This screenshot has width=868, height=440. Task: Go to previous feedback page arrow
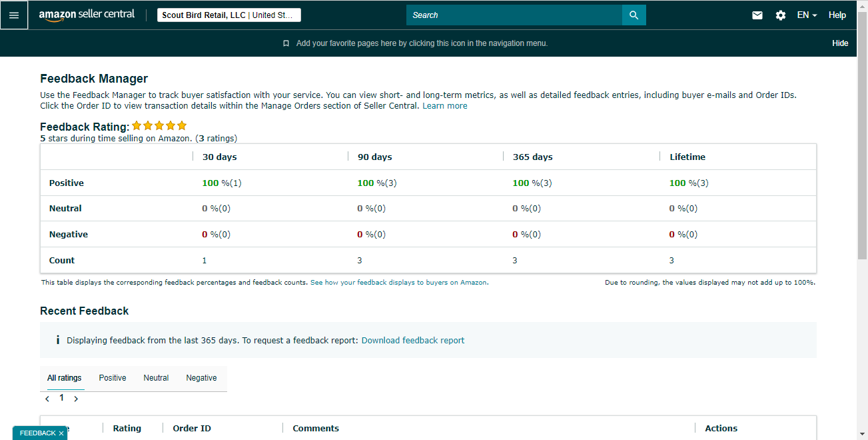47,399
